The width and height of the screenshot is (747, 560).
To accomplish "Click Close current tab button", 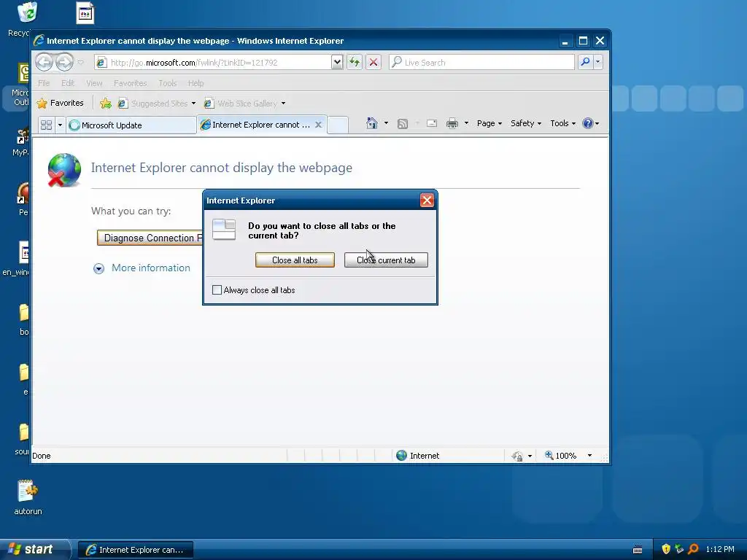I will (x=386, y=260).
